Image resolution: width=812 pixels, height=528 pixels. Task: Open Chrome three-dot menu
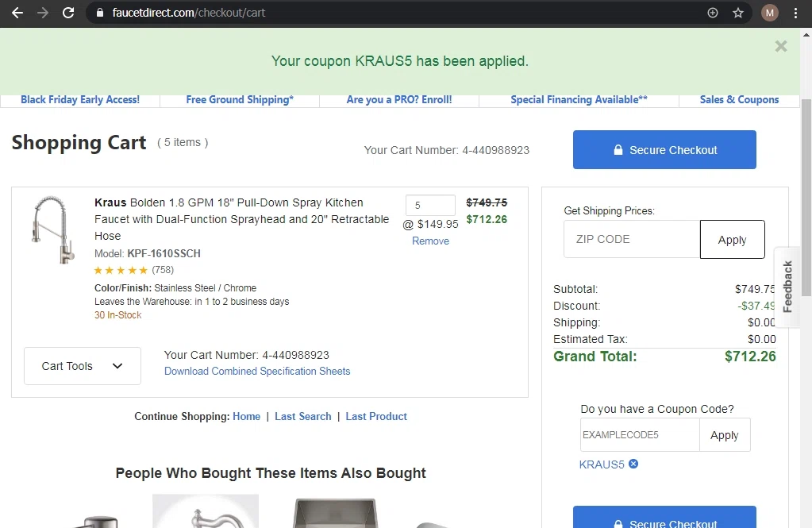(x=796, y=13)
